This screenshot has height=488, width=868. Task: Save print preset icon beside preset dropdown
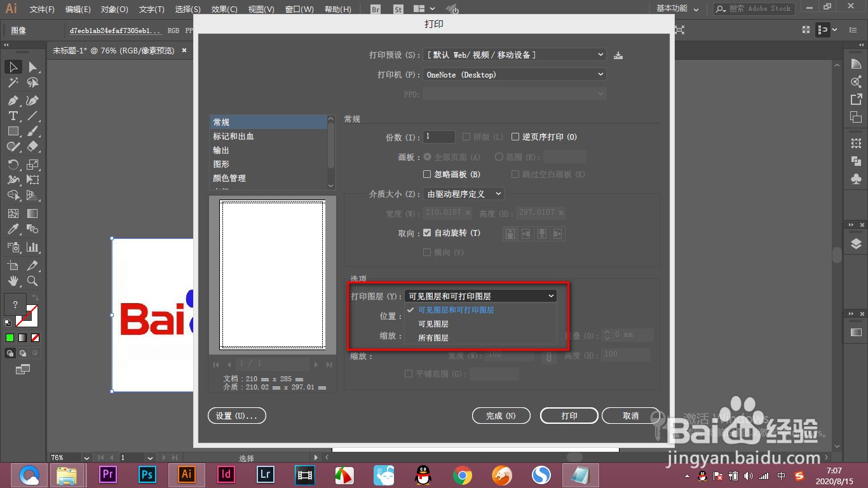[x=618, y=55]
